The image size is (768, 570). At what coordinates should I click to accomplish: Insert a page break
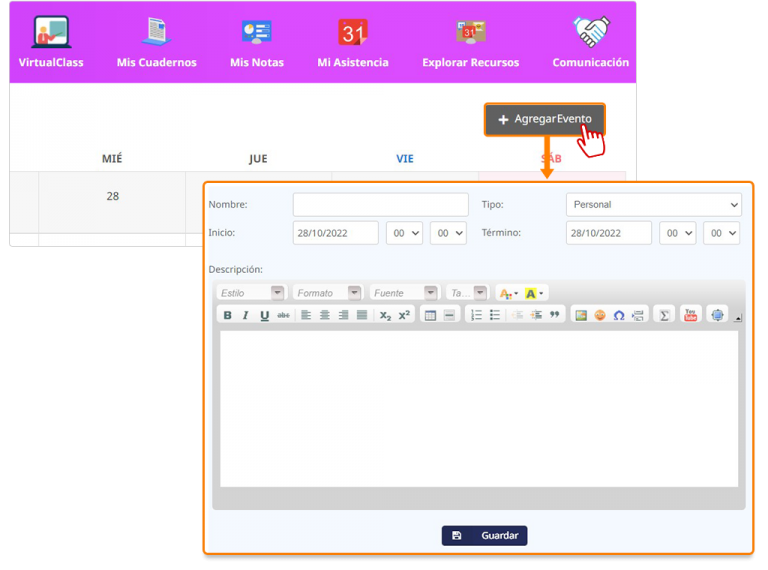tap(638, 315)
